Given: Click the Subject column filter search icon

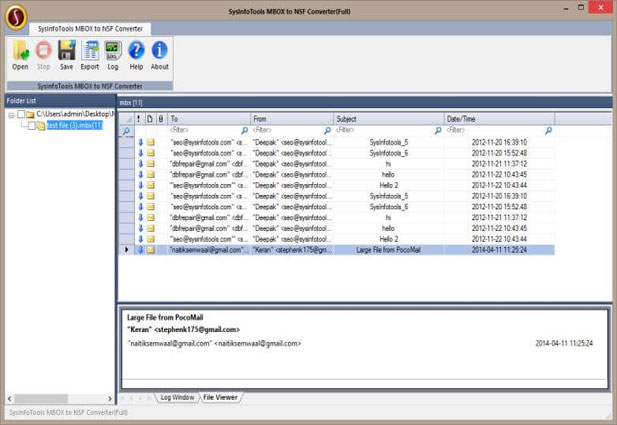Looking at the screenshot, I should 438,130.
